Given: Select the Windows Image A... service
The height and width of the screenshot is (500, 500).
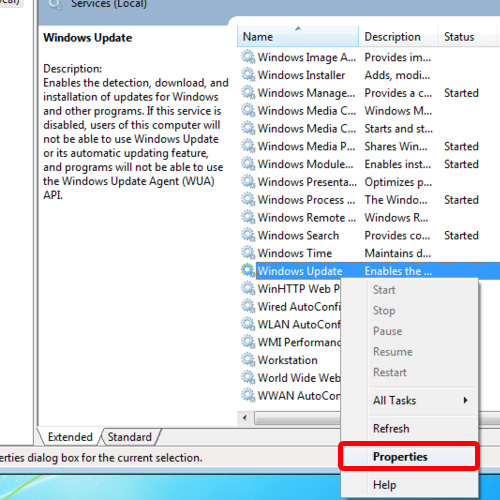Looking at the screenshot, I should [307, 57].
